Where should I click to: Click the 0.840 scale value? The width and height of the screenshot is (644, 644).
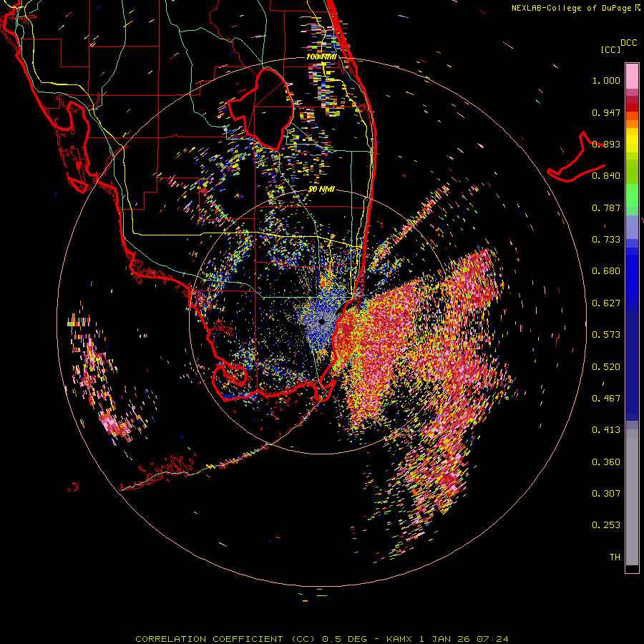606,176
